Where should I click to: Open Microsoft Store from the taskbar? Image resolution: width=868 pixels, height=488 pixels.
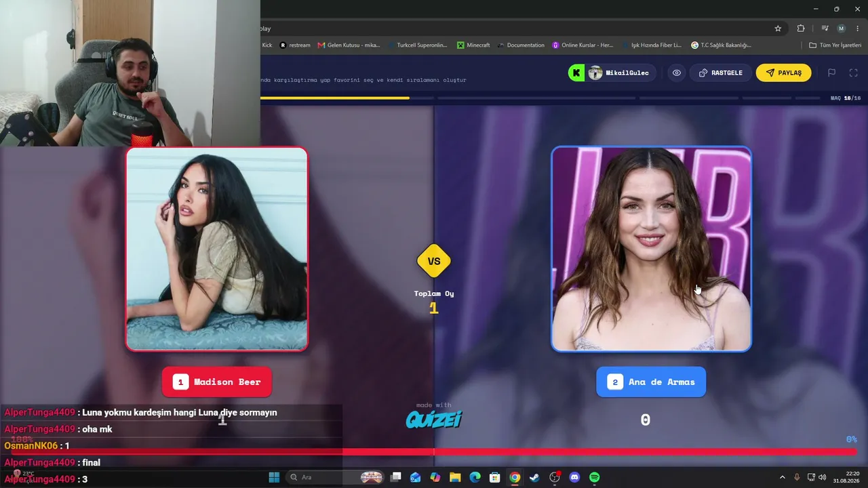(x=495, y=477)
